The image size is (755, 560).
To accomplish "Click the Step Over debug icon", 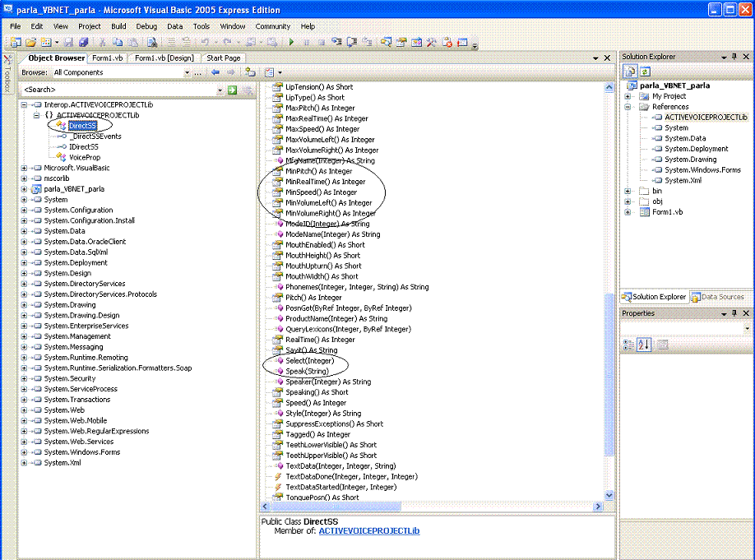I will click(352, 43).
